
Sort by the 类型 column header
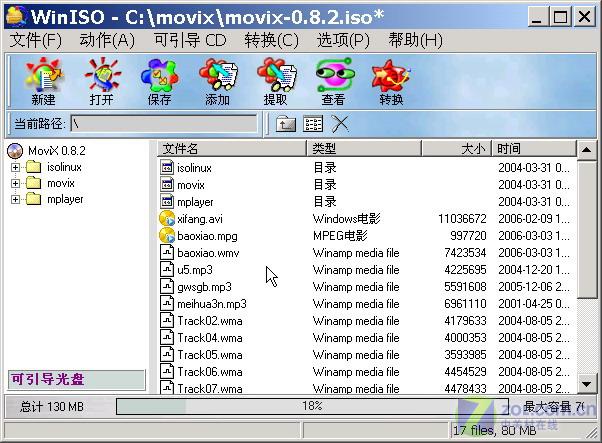(x=364, y=149)
